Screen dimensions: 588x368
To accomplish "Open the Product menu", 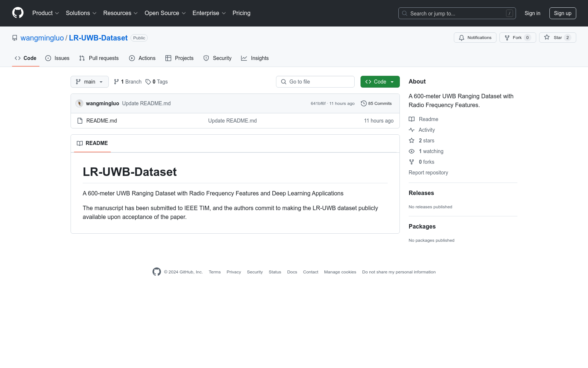I will (45, 13).
